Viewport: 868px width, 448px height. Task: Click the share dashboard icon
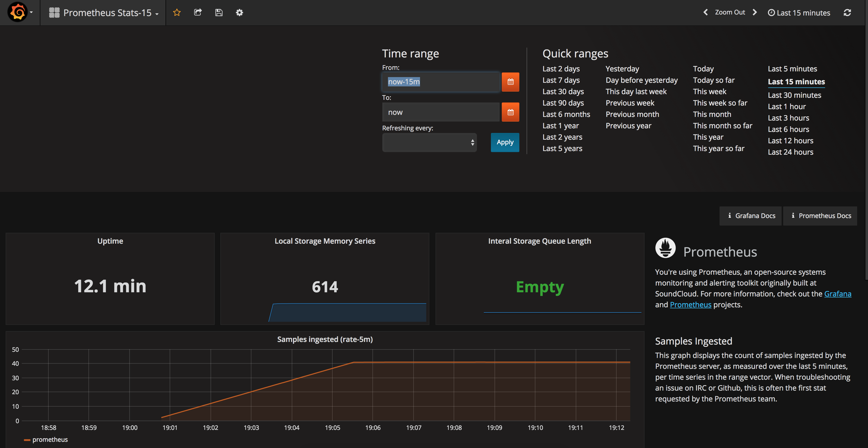tap(198, 12)
